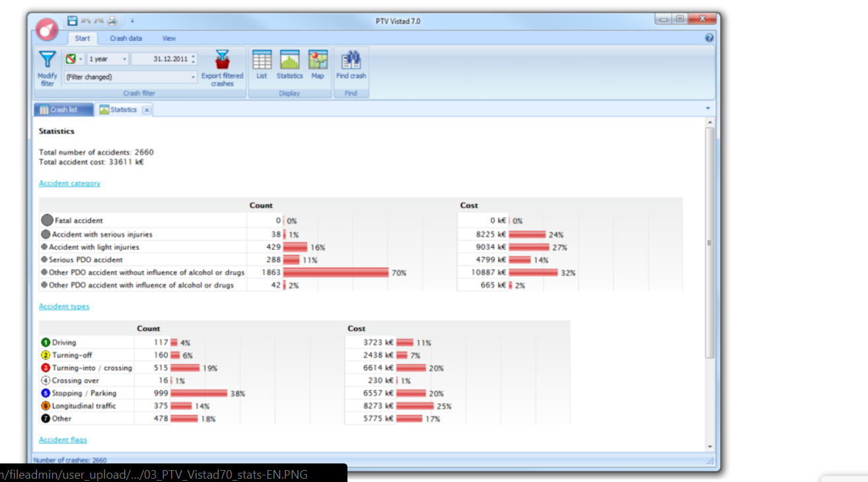Click the 'Longitudinal traffic' row label
This screenshot has width=868, height=482.
(x=84, y=406)
